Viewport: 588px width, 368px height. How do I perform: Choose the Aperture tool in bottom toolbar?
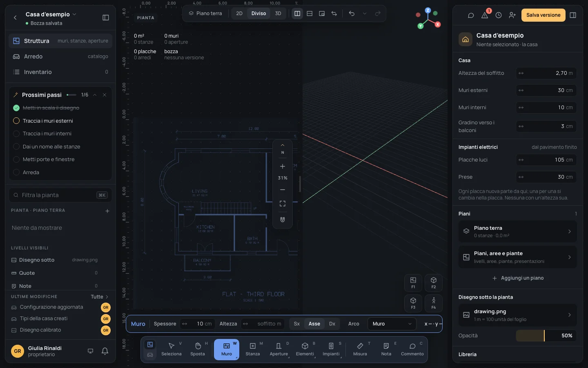(279, 350)
